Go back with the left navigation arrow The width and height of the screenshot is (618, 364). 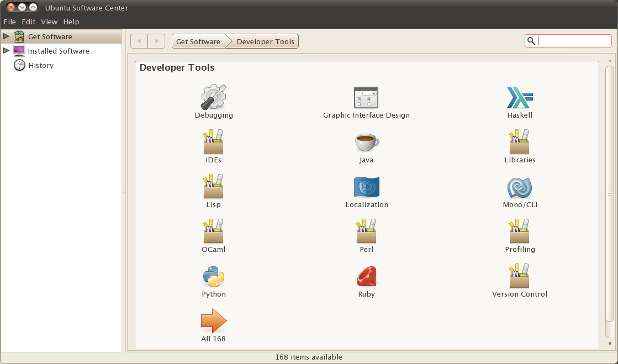click(139, 41)
